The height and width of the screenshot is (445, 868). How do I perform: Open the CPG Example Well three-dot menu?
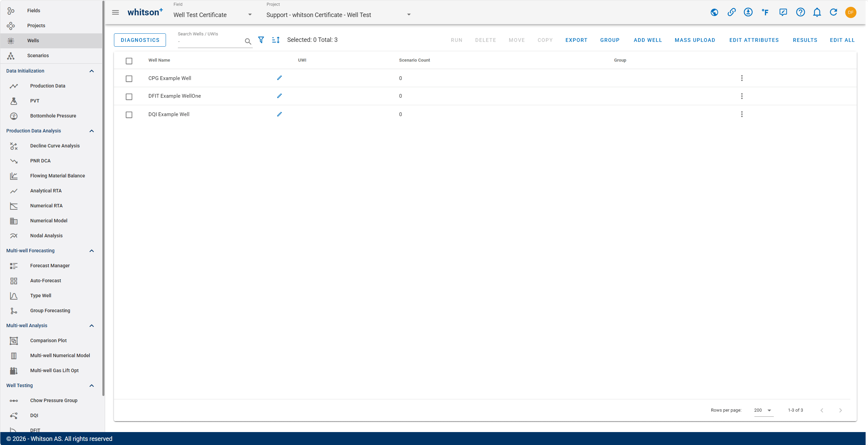tap(742, 78)
